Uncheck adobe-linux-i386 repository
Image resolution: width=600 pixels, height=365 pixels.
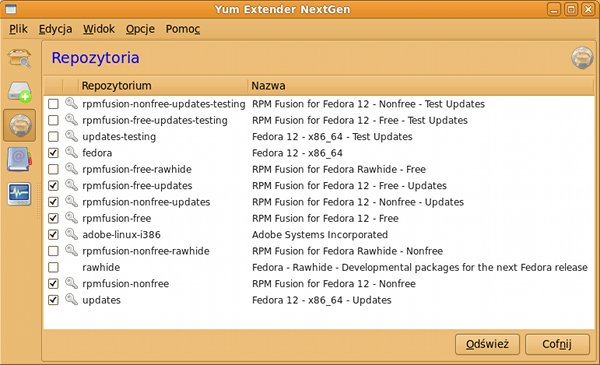click(53, 235)
